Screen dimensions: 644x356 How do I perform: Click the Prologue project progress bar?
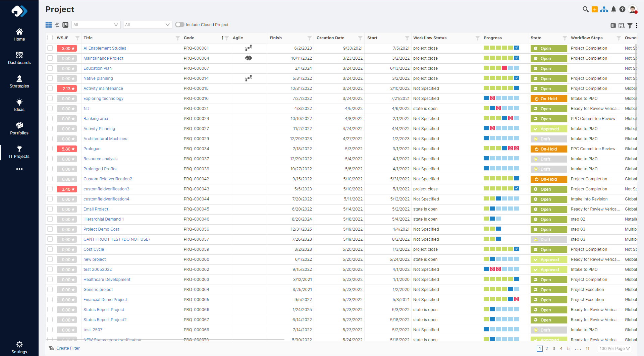(x=501, y=149)
